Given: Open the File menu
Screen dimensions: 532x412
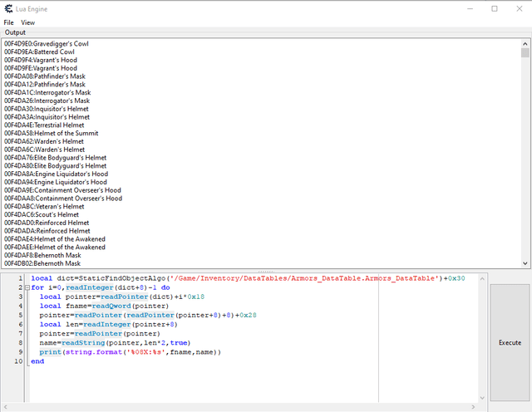Looking at the screenshot, I should click(x=8, y=22).
